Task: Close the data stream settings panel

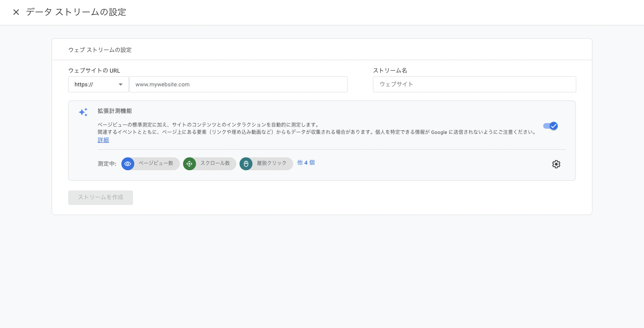Action: [16, 12]
